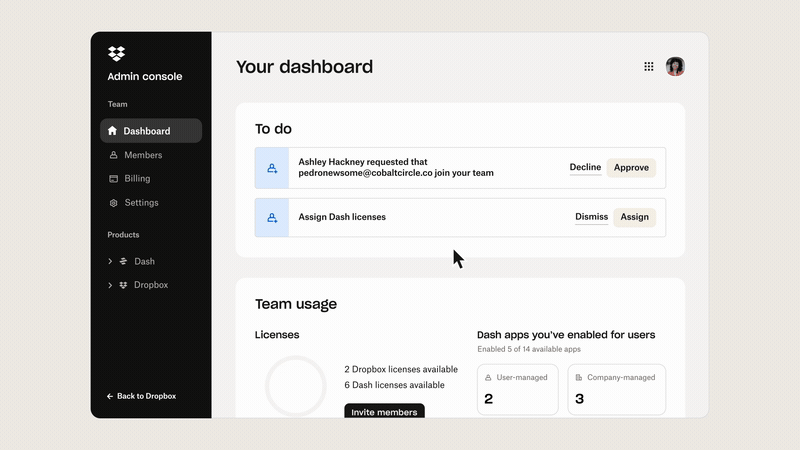Dismiss the Assign Dash licenses task
Image resolution: width=800 pixels, height=450 pixels.
click(591, 217)
